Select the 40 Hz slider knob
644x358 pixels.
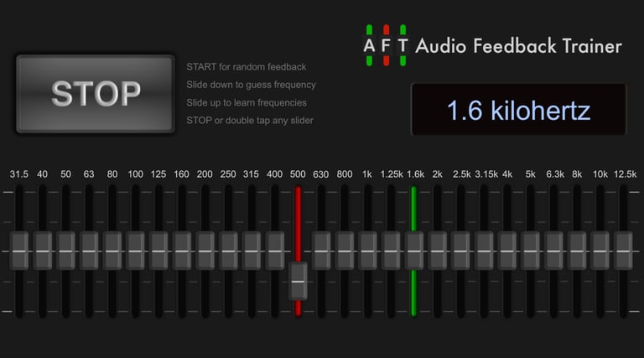pyautogui.click(x=42, y=251)
